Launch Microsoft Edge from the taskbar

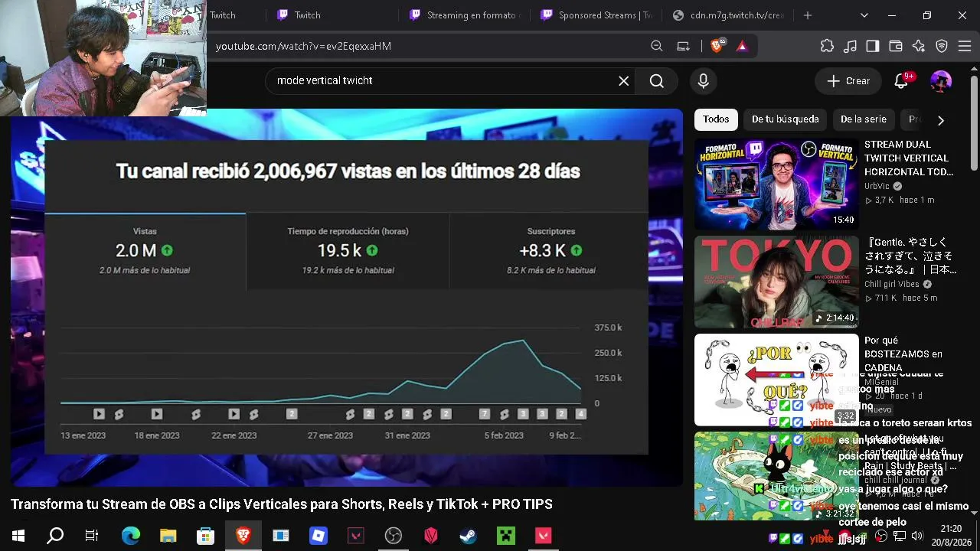tap(131, 536)
